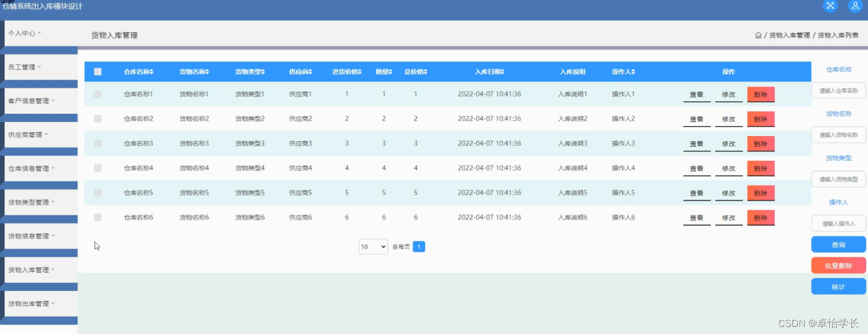Delete row 仓库名称6 with 删除

(x=761, y=218)
